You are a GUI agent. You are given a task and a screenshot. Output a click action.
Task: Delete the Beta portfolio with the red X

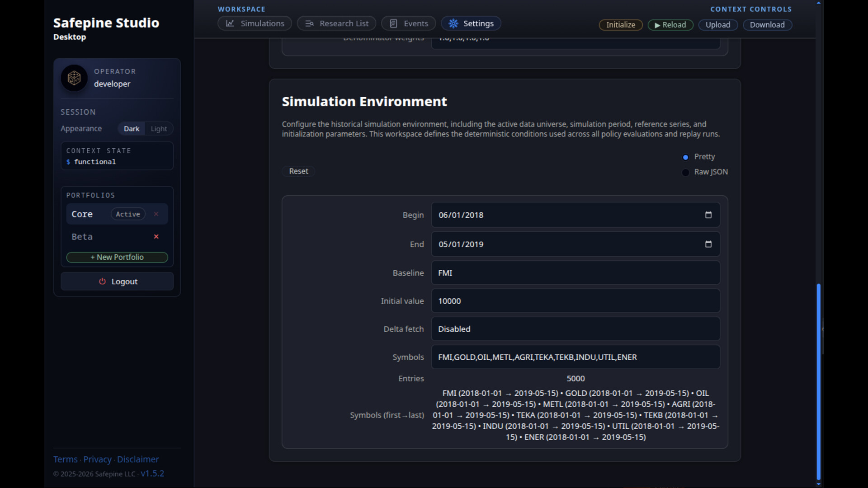[x=156, y=236]
